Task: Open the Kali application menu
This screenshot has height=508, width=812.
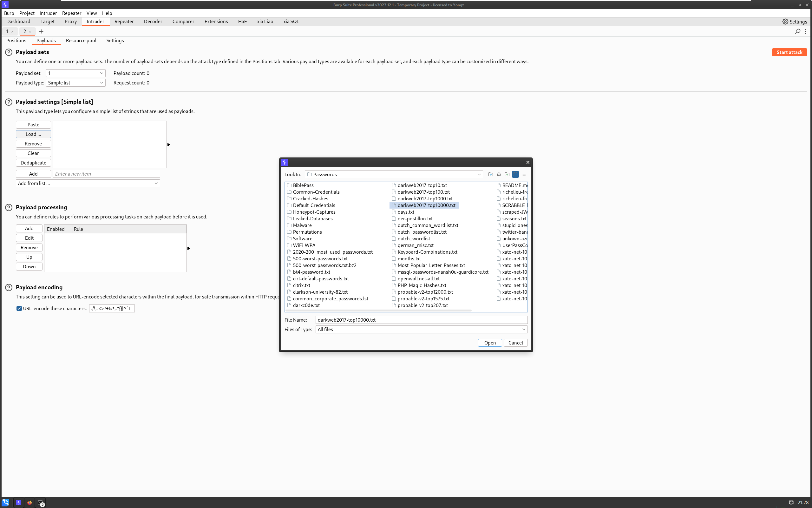Action: point(5,503)
